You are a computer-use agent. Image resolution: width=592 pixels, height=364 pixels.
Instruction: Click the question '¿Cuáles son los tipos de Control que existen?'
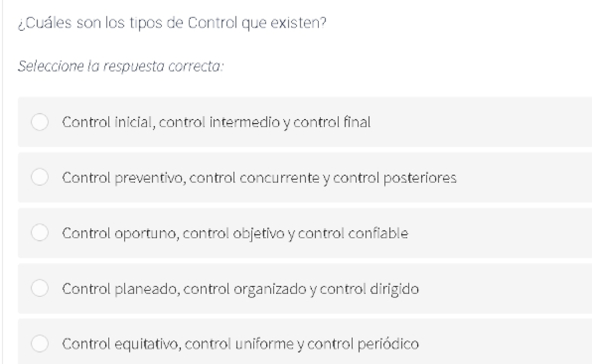pyautogui.click(x=172, y=23)
